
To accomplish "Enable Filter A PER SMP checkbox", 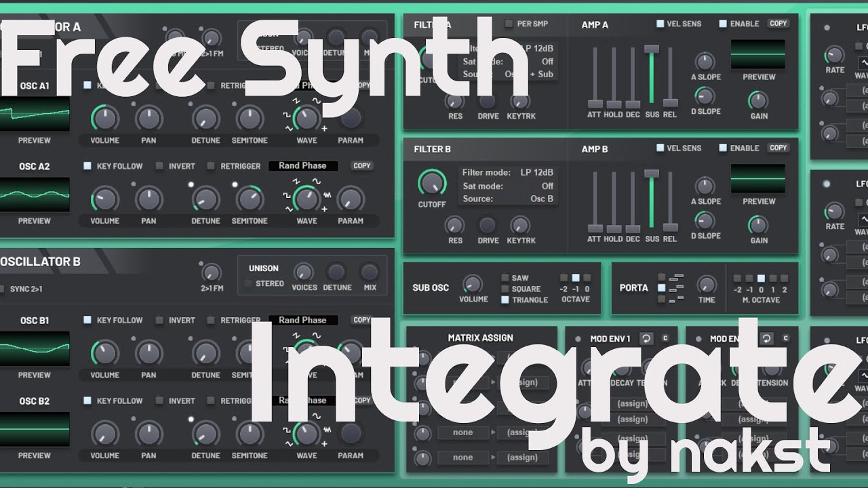I will [x=508, y=24].
